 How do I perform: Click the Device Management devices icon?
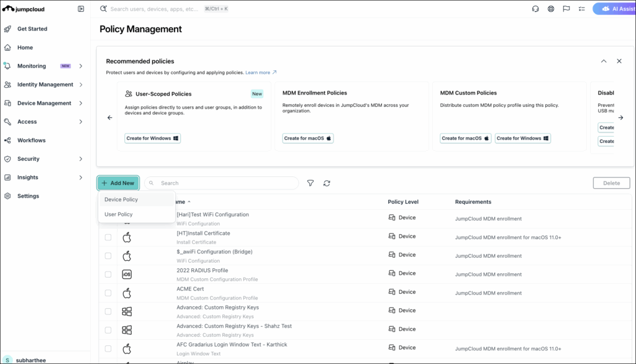coord(7,103)
